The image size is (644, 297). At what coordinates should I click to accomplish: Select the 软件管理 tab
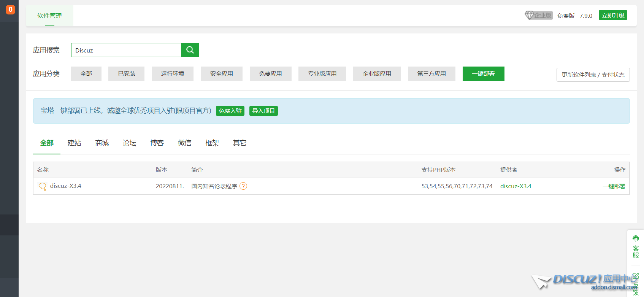point(49,16)
